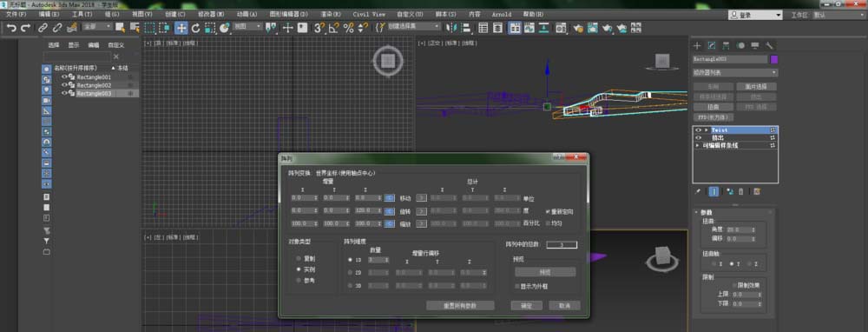The width and height of the screenshot is (868, 332).
Task: Click the purple object color swatch
Action: coord(774,59)
